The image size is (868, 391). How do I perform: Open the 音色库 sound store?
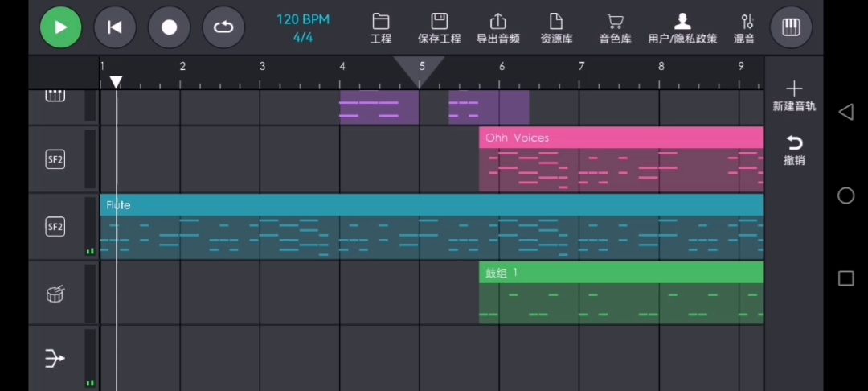(615, 28)
